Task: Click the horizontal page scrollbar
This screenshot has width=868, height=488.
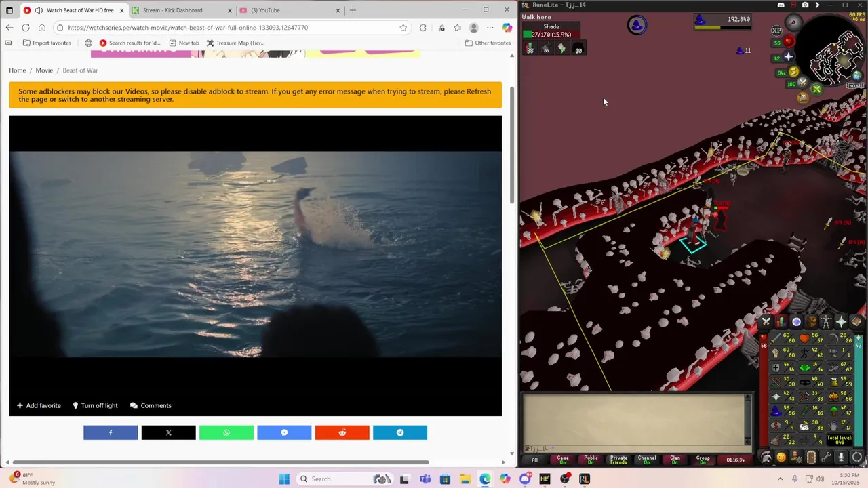Action: [x=220, y=462]
